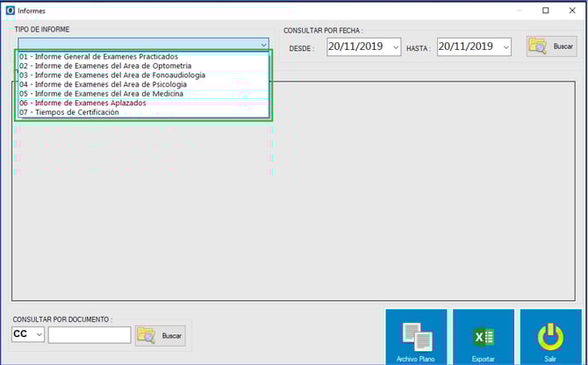Screen dimensions: 588x365
Task: Click the HASTA date value 20/11/2019
Action: pos(466,47)
